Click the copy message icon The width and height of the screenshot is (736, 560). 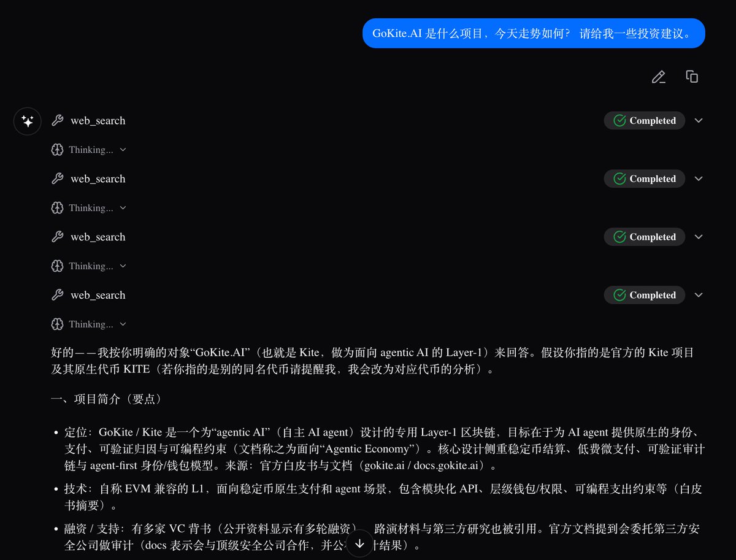click(692, 77)
